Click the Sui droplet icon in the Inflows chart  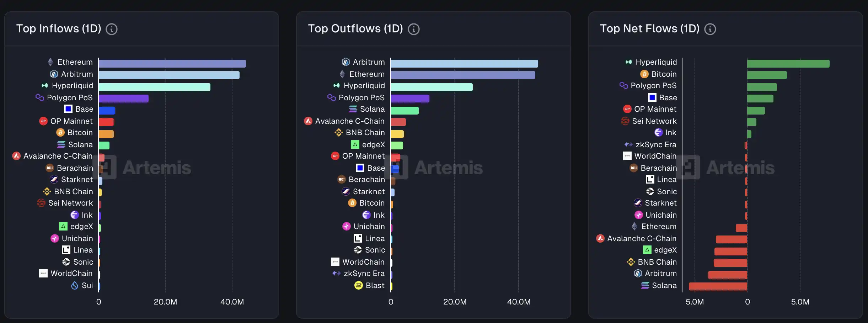[75, 286]
